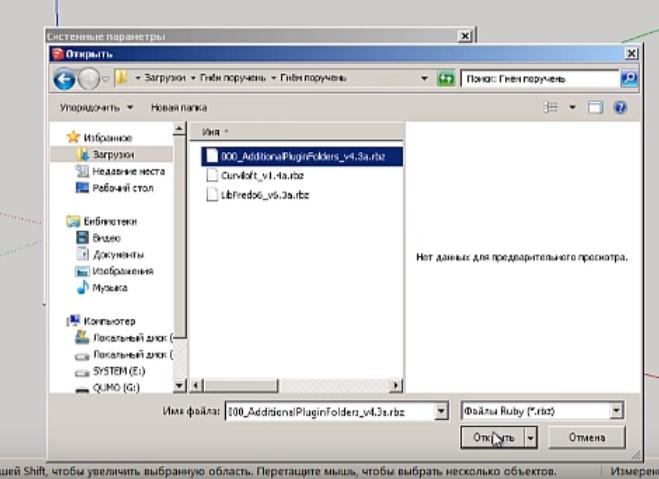Open Рабочий стол in the navigation pane
Image resolution: width=659 pixels, height=479 pixels.
click(122, 188)
